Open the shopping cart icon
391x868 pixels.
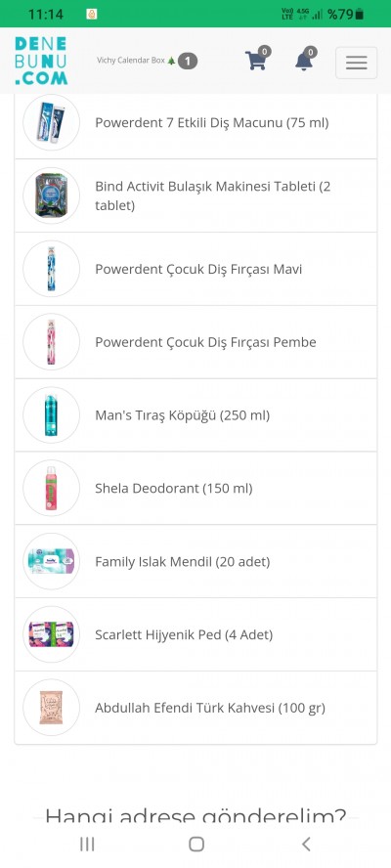pyautogui.click(x=256, y=60)
